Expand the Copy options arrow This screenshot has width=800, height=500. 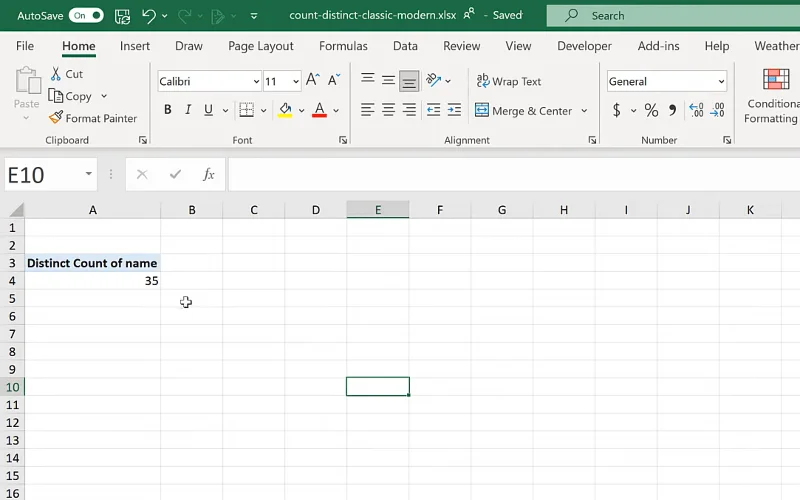104,96
